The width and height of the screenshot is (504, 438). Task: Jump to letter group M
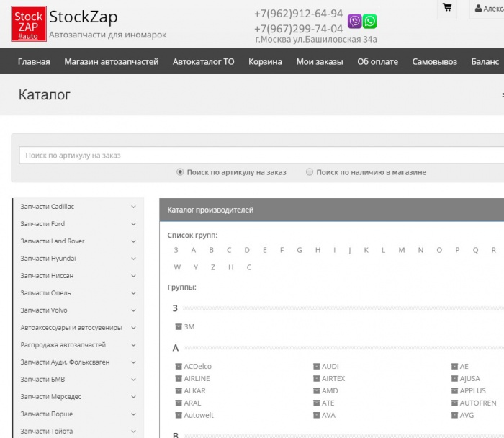pos(402,250)
